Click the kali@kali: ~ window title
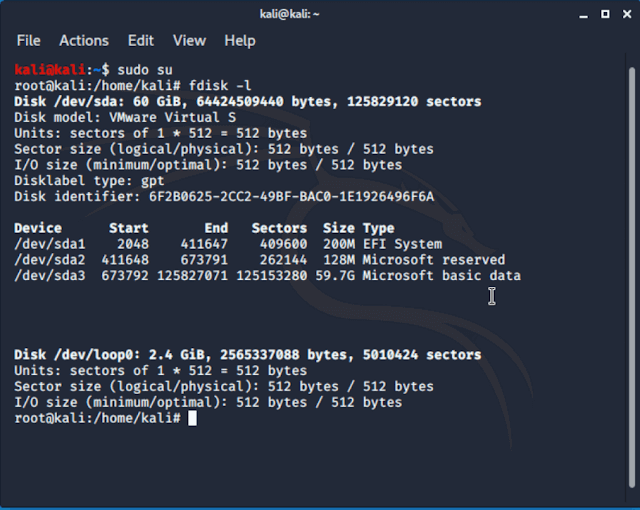This screenshot has height=510, width=640. coord(319,14)
